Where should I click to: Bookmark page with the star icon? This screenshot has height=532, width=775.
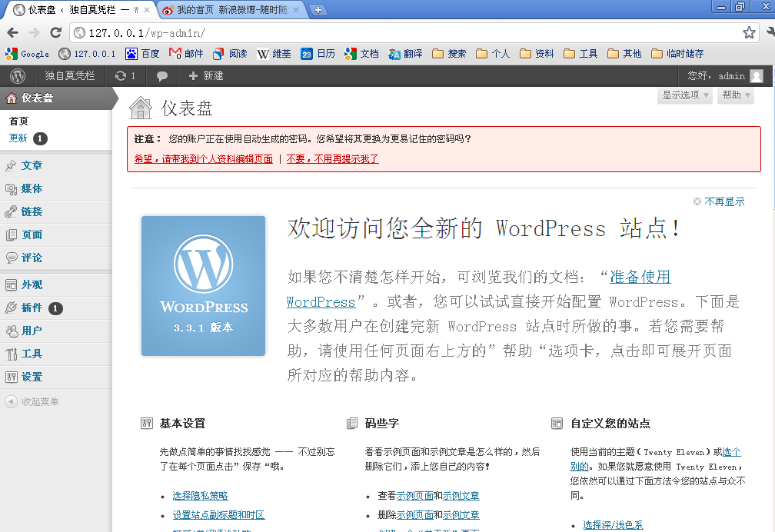pos(749,32)
